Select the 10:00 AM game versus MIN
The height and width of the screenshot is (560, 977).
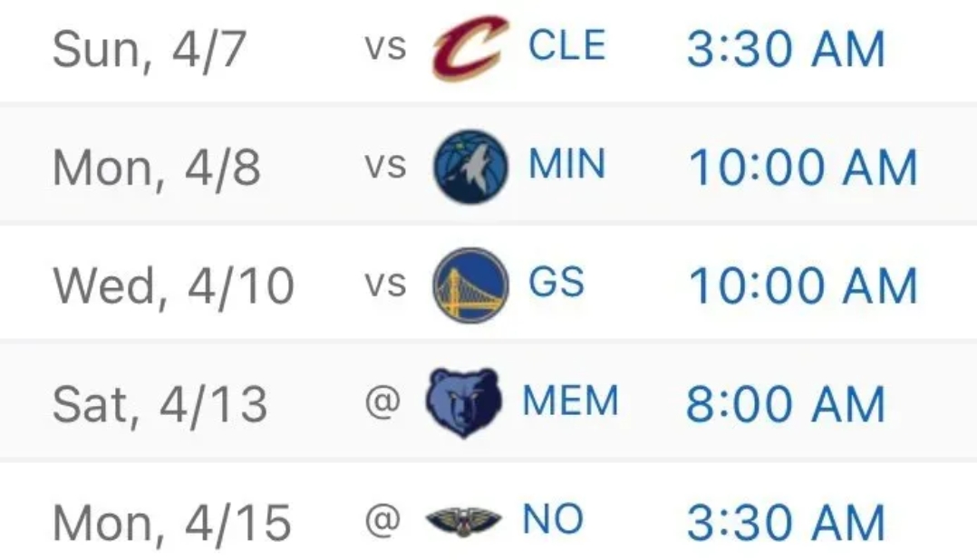[803, 167]
